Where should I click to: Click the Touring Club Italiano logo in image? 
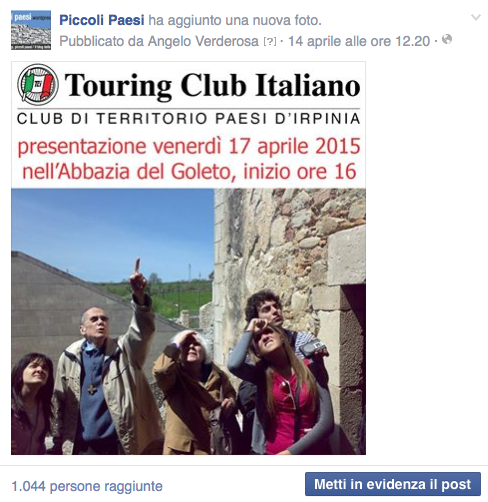point(38,85)
